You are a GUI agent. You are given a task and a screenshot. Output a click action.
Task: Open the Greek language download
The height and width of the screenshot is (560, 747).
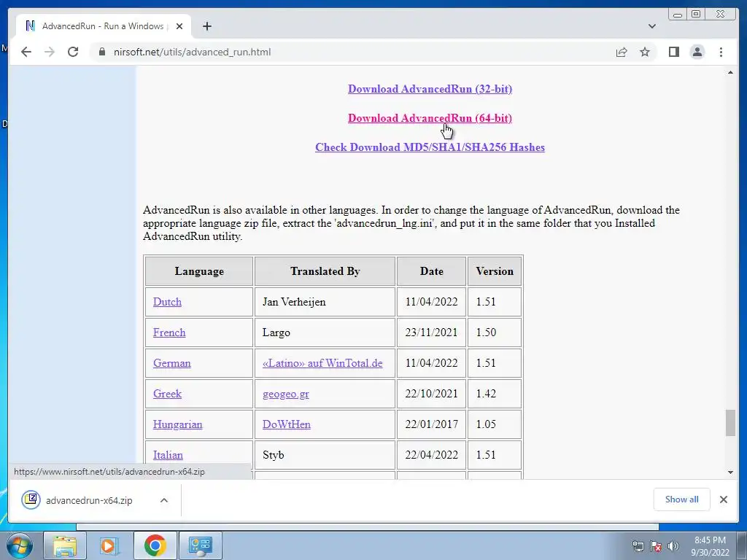[167, 394]
